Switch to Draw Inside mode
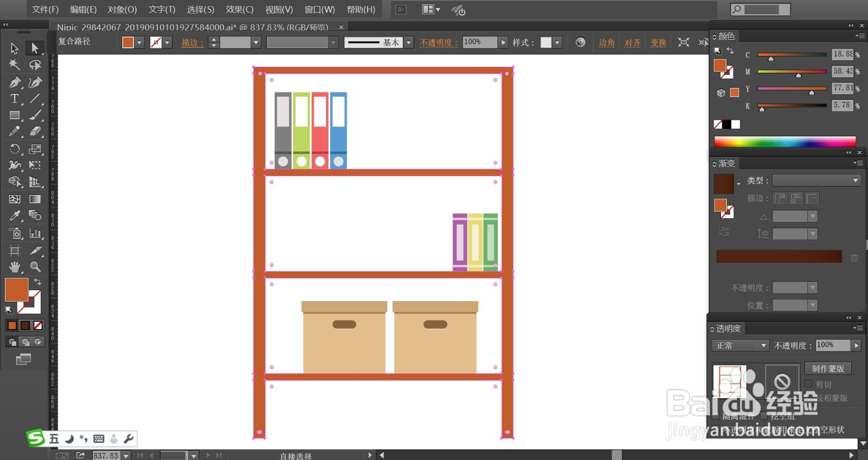 38,342
